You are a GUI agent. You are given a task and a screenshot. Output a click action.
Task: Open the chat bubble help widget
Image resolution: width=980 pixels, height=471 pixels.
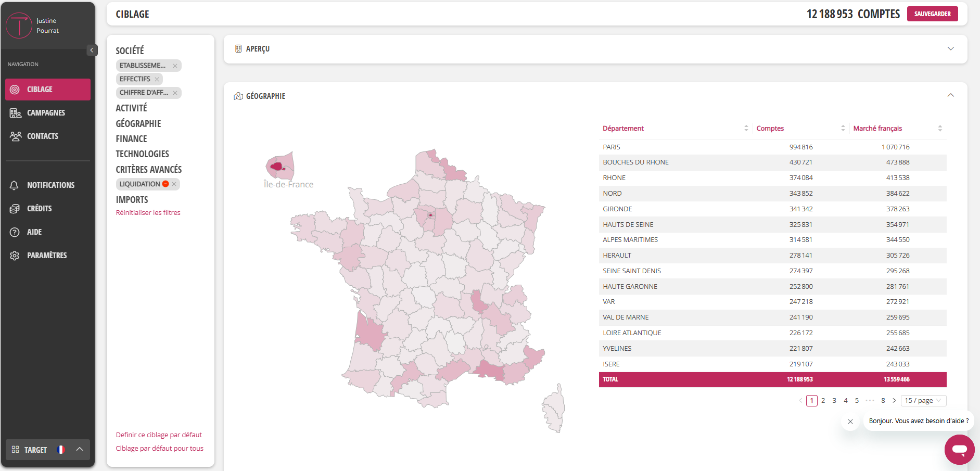pos(959,449)
